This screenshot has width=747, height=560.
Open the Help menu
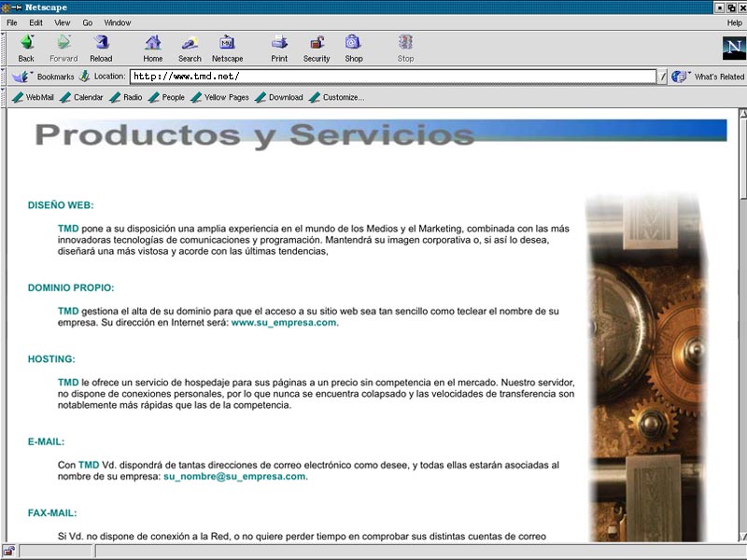(734, 22)
